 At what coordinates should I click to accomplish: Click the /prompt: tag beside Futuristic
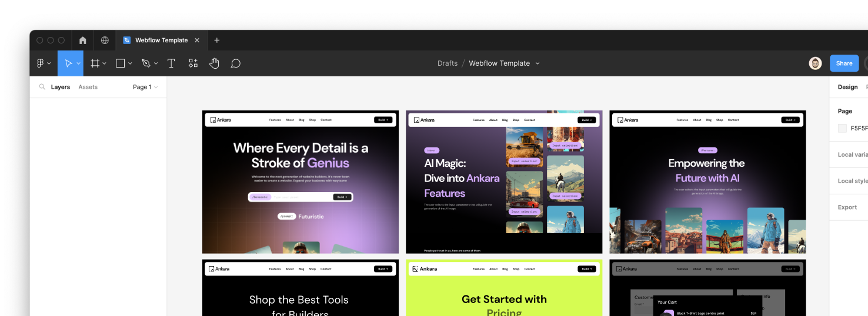286,216
